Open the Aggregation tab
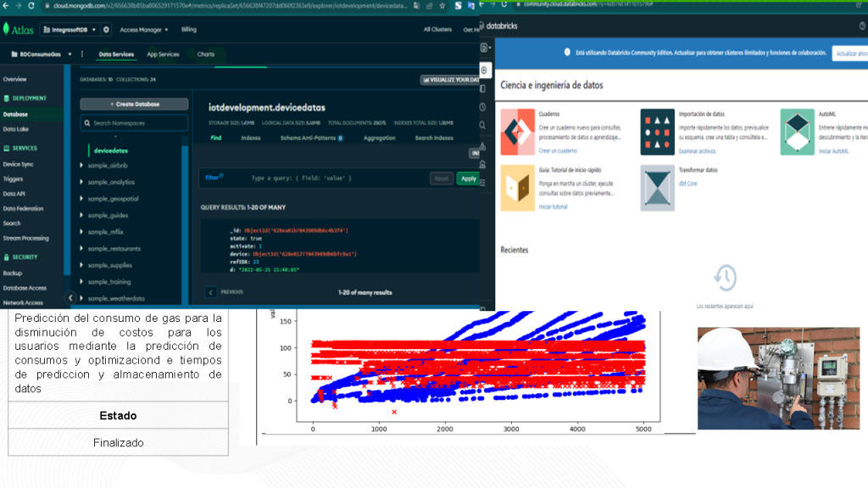868x488 pixels. (x=379, y=137)
